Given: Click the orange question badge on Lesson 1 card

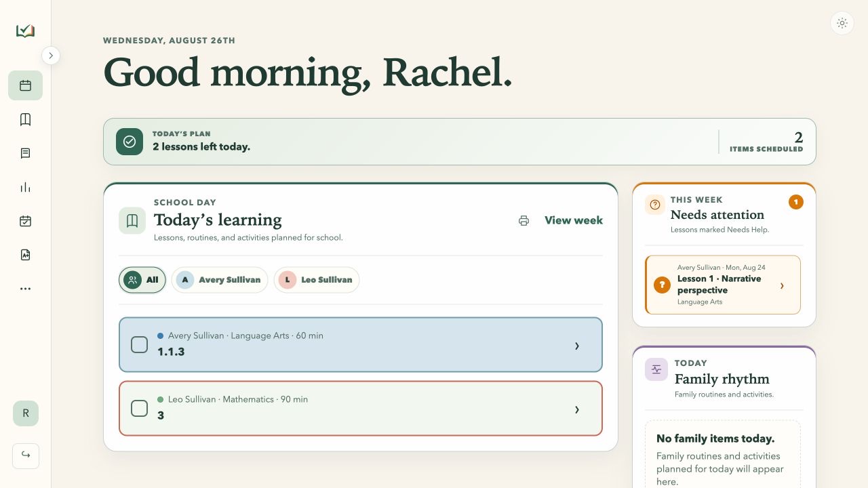Looking at the screenshot, I should (662, 285).
